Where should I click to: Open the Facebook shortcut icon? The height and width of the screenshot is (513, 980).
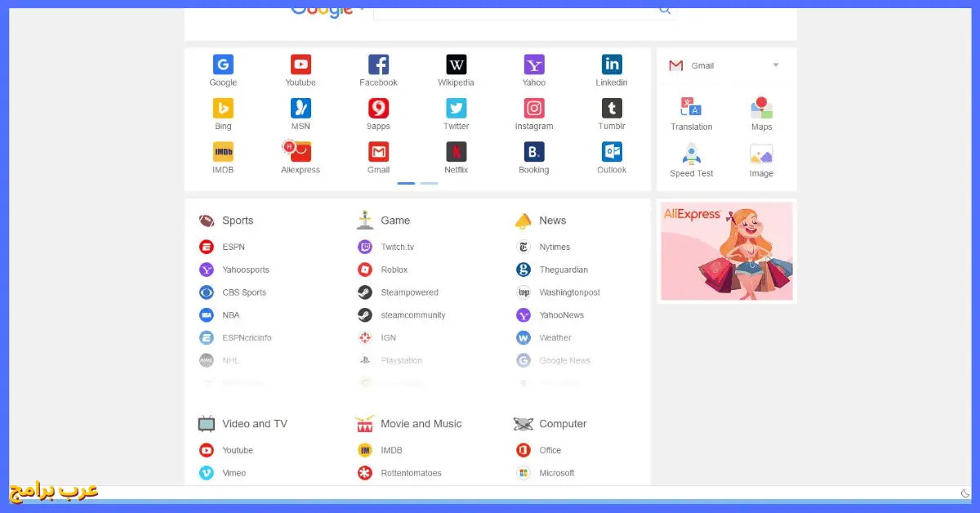(378, 65)
